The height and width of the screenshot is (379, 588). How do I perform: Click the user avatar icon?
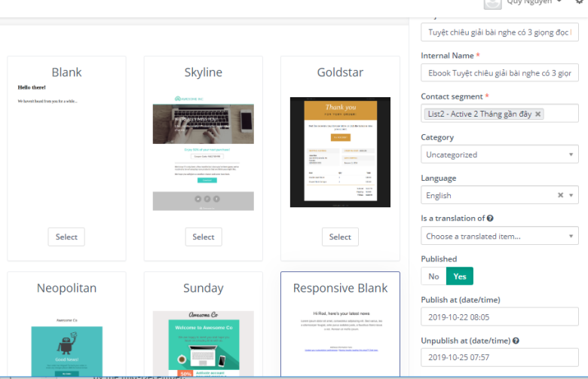point(493,4)
